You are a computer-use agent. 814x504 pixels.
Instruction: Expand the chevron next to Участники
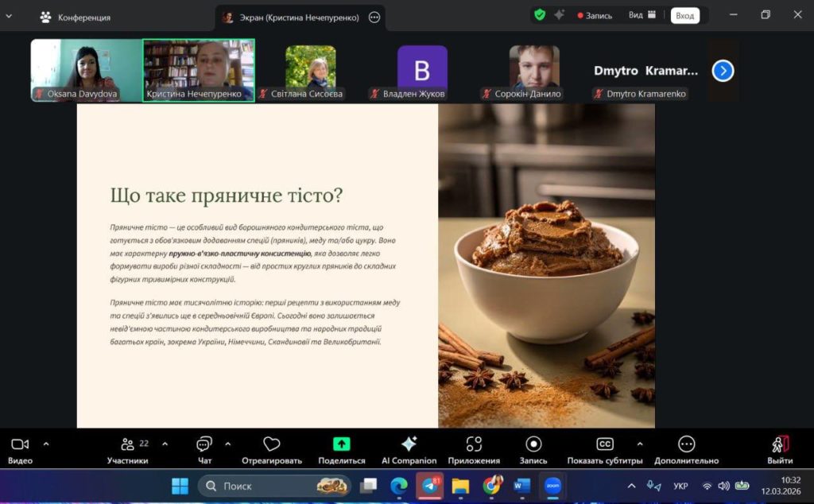pyautogui.click(x=165, y=444)
